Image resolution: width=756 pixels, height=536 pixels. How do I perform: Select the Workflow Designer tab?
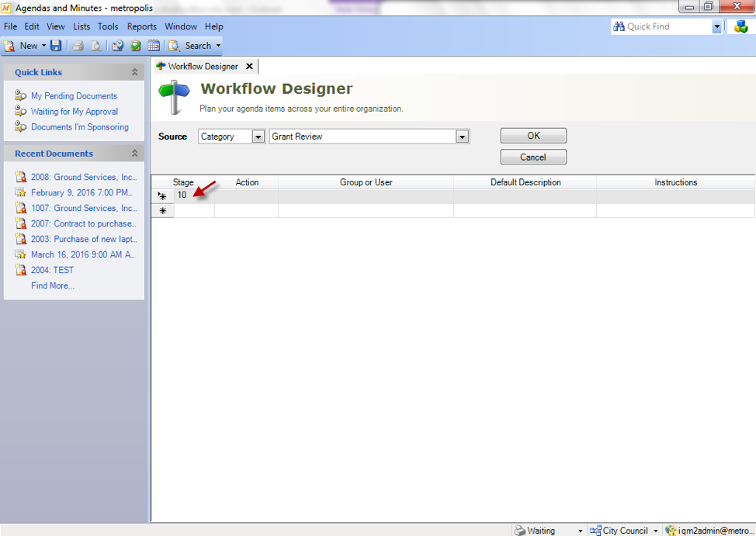coord(203,67)
